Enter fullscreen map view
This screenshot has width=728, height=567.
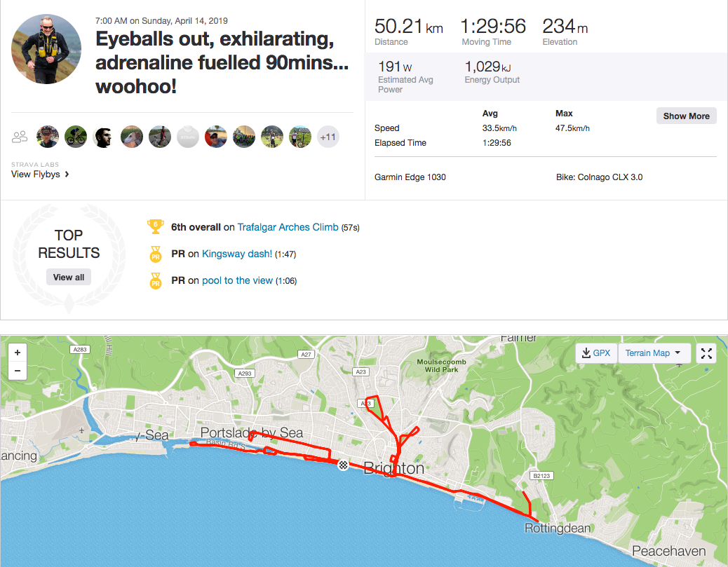(706, 353)
